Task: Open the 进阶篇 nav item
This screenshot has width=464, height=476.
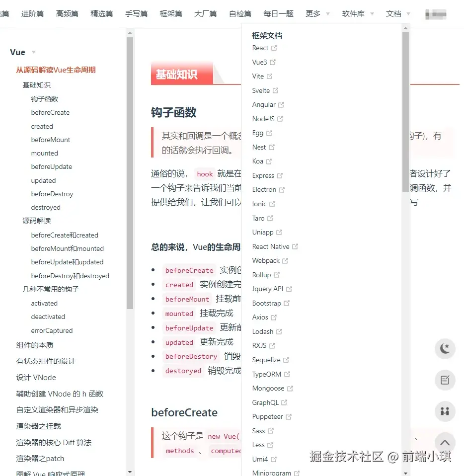Action: 32,13
